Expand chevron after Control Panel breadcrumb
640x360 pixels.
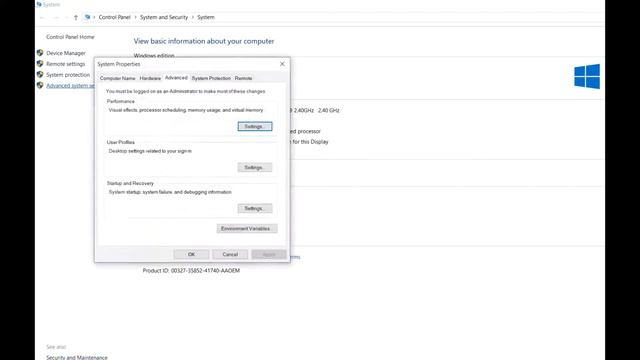pos(136,17)
